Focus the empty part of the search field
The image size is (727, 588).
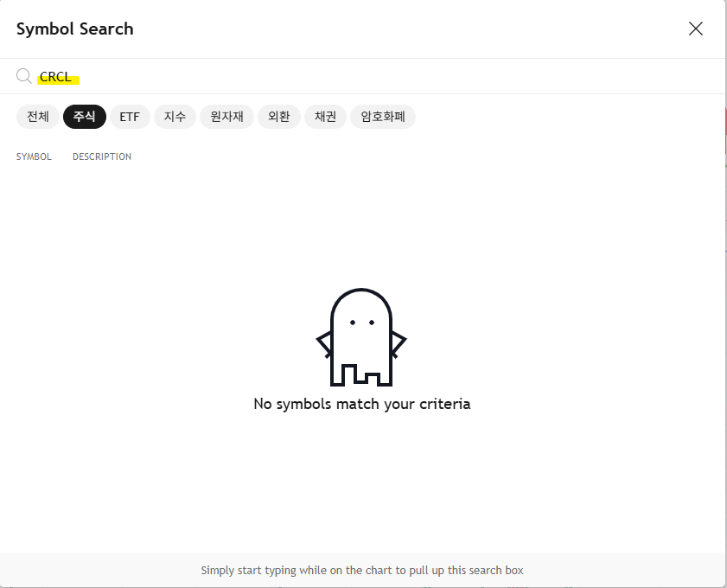point(389,77)
